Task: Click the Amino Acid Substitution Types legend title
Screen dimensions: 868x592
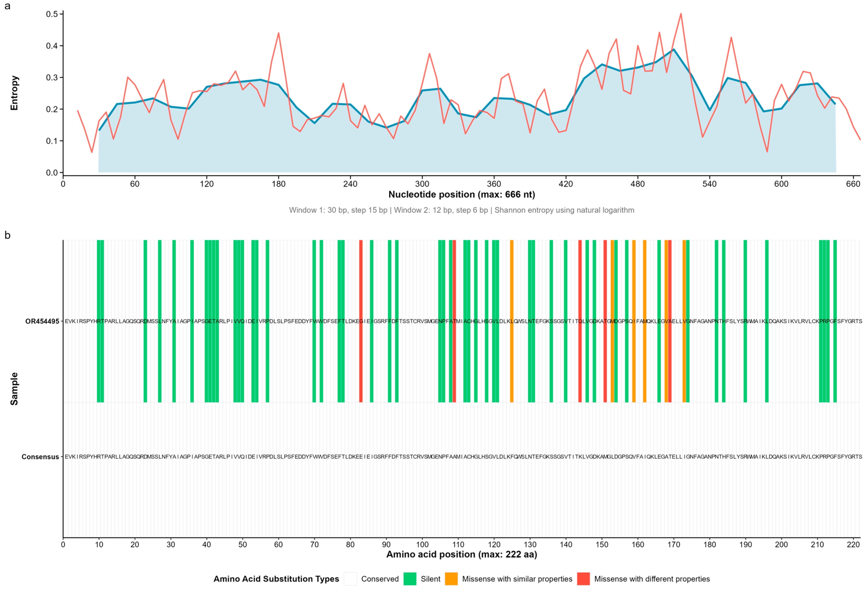Action: [x=276, y=579]
